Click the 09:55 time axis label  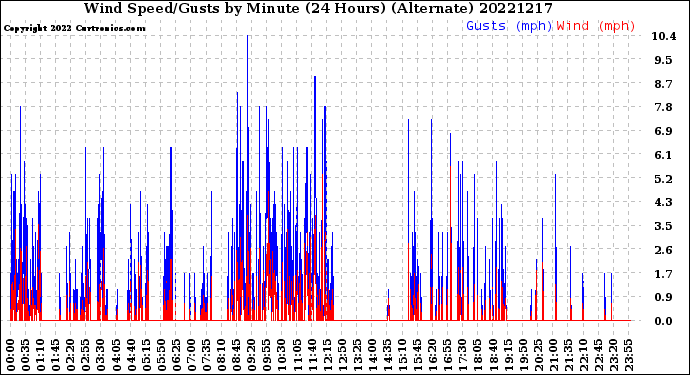(x=267, y=355)
